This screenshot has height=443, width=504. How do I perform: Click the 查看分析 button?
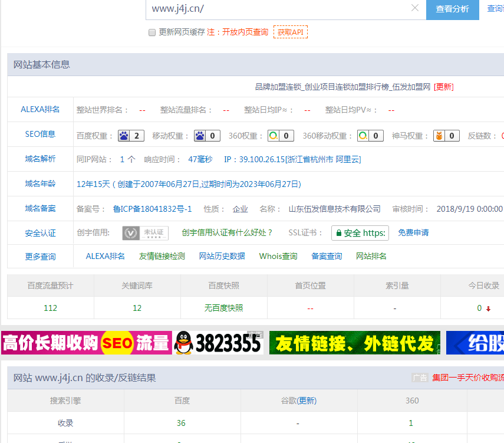(453, 9)
